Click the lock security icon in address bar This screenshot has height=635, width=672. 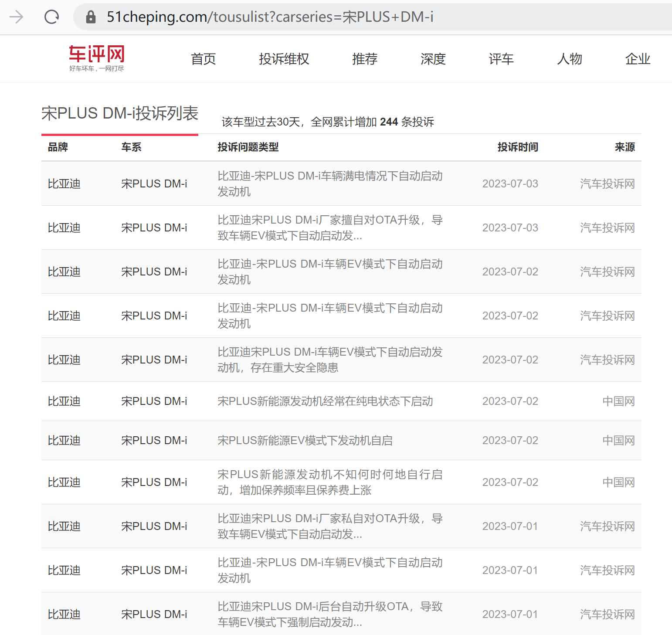pyautogui.click(x=91, y=17)
